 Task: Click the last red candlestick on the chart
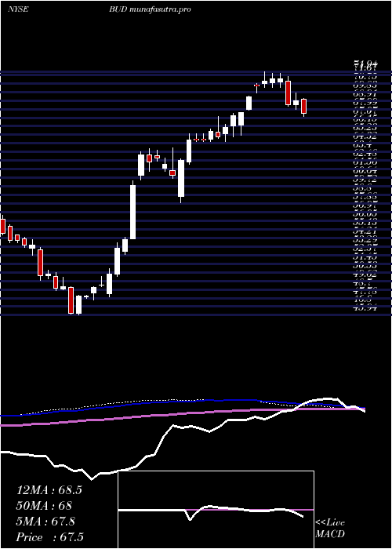click(304, 107)
